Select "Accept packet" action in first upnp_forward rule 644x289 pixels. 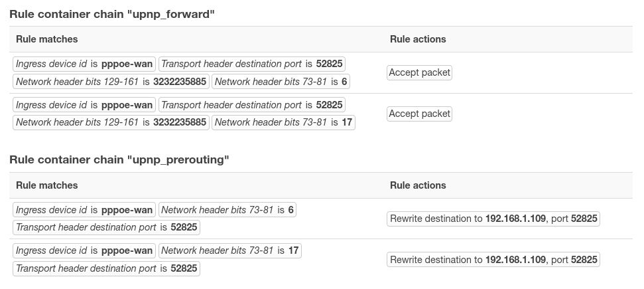coord(419,72)
